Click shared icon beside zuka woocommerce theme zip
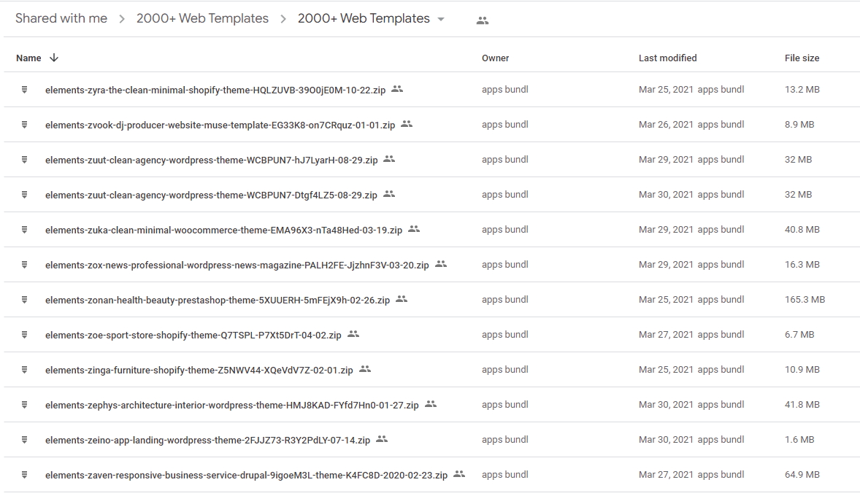The image size is (860, 504). [414, 229]
